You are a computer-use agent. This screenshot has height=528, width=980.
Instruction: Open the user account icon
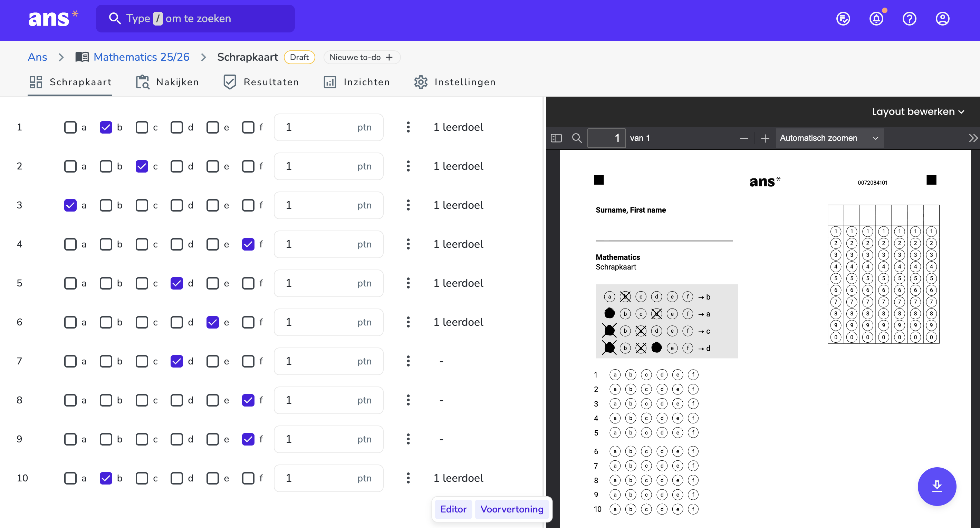pyautogui.click(x=942, y=19)
